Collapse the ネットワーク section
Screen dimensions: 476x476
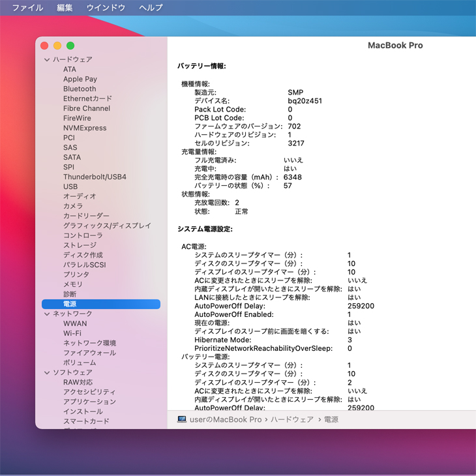(x=47, y=314)
